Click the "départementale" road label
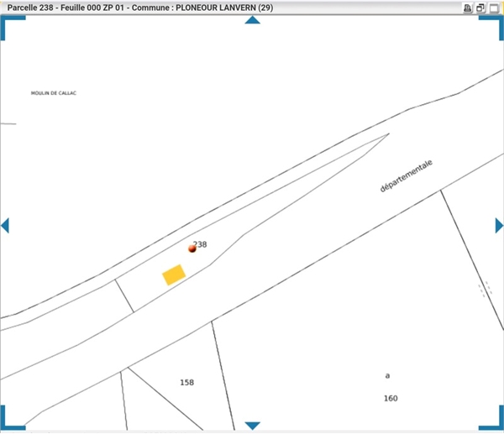 (407, 176)
